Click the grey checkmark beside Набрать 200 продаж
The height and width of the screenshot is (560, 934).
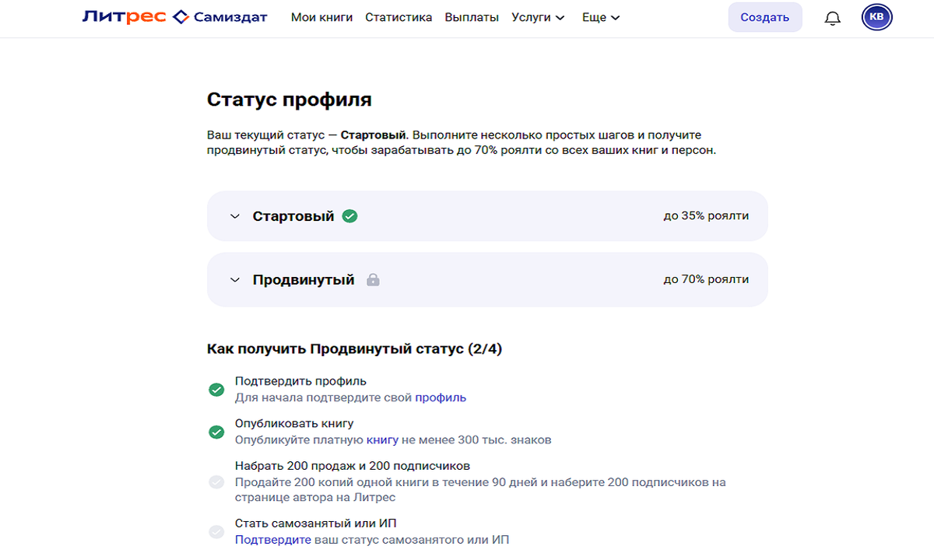216,482
